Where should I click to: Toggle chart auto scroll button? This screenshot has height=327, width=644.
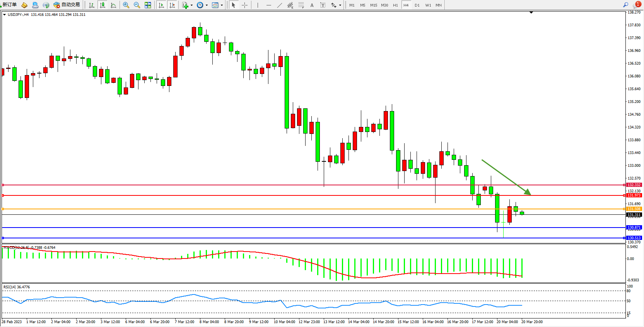tap(161, 5)
